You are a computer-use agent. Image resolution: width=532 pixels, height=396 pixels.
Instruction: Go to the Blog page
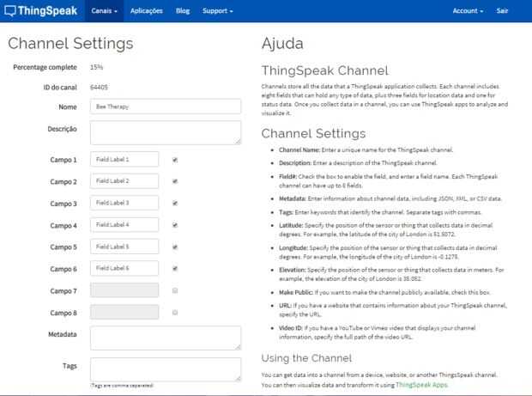coord(183,11)
